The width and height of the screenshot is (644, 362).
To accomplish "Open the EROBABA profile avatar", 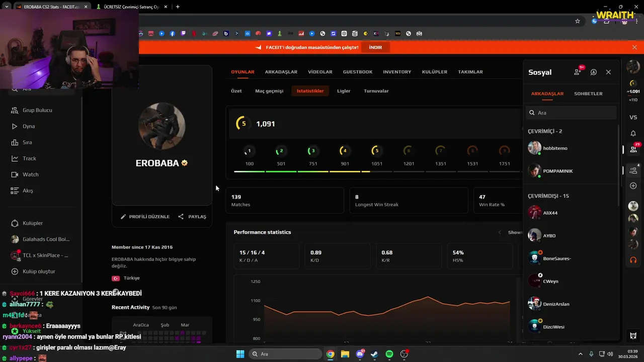I will [x=162, y=126].
